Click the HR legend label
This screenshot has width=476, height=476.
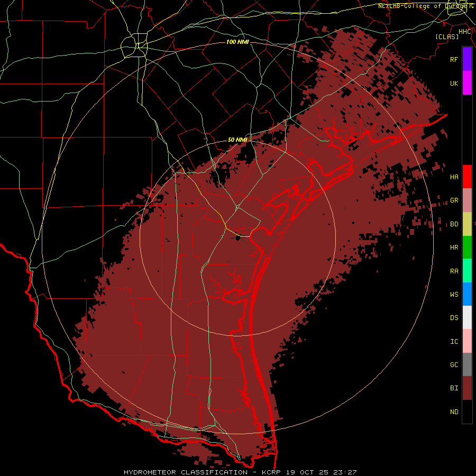point(454,248)
